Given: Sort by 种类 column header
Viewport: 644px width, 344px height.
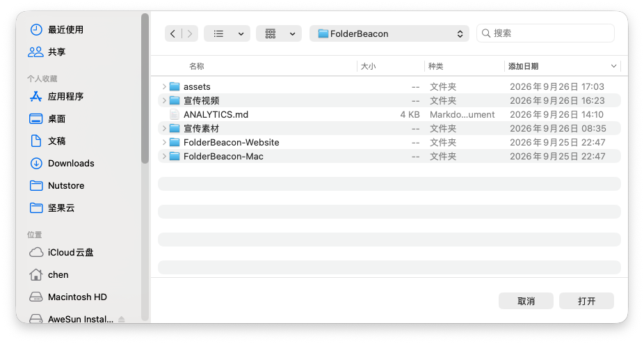Looking at the screenshot, I should tap(436, 66).
